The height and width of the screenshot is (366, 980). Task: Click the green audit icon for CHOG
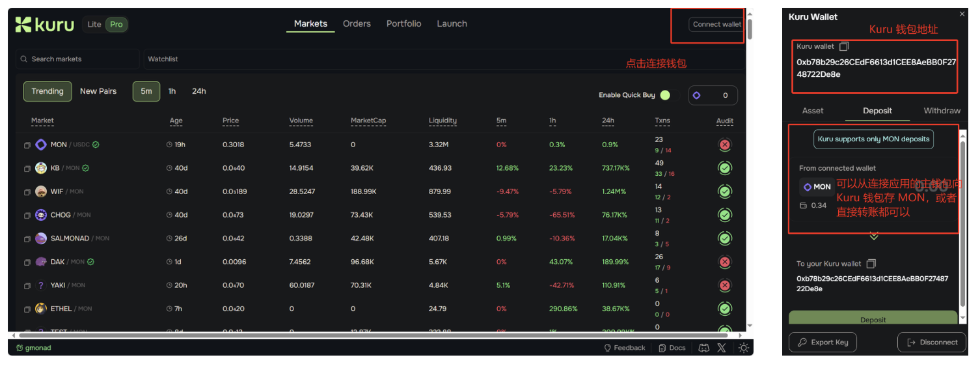[x=724, y=215]
